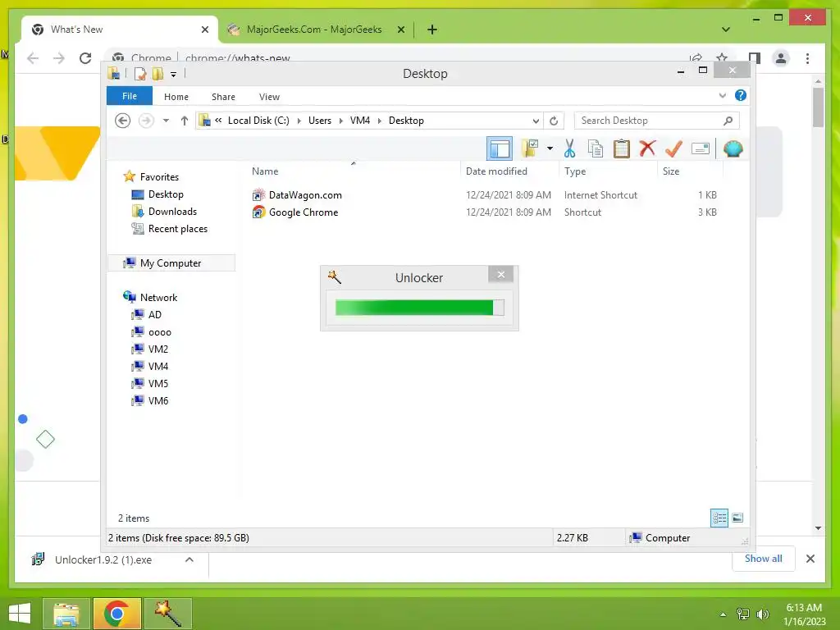
Task: Select Downloads under Favorites
Action: coord(172,211)
